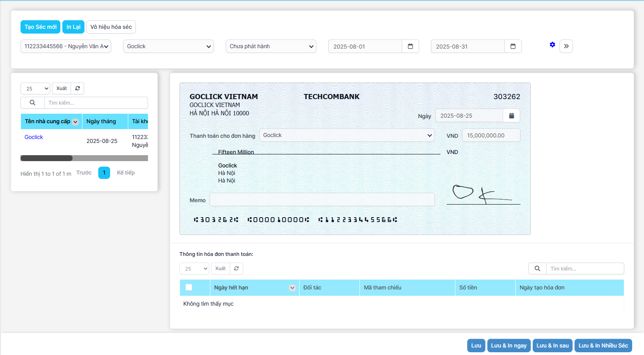Open payee dropdown on the check
Image resolution: width=644 pixels, height=355 pixels.
[x=346, y=135]
